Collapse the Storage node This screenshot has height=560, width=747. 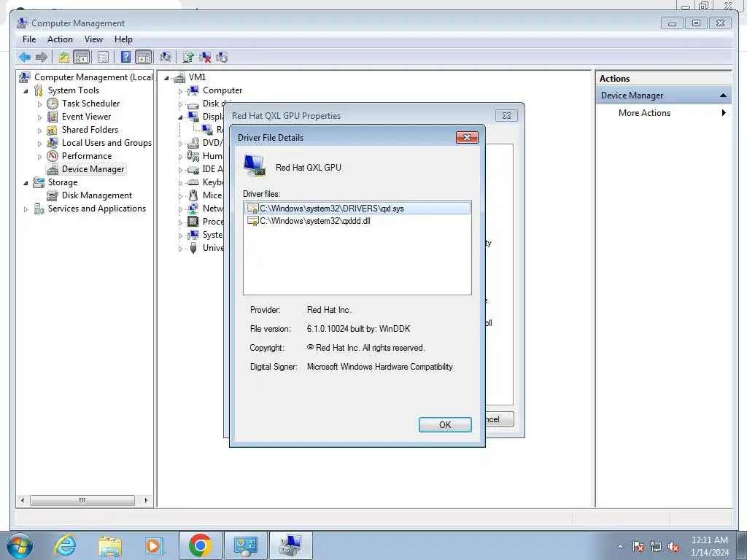tap(26, 183)
